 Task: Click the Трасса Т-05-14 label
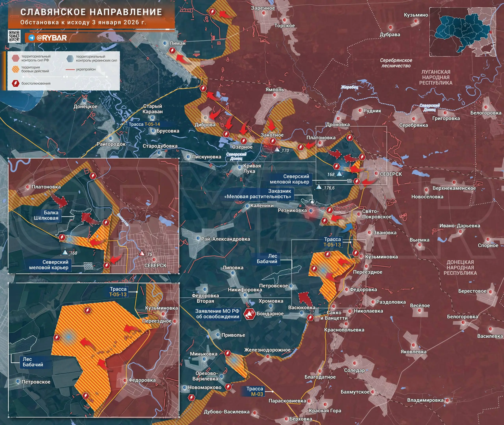click(144, 124)
